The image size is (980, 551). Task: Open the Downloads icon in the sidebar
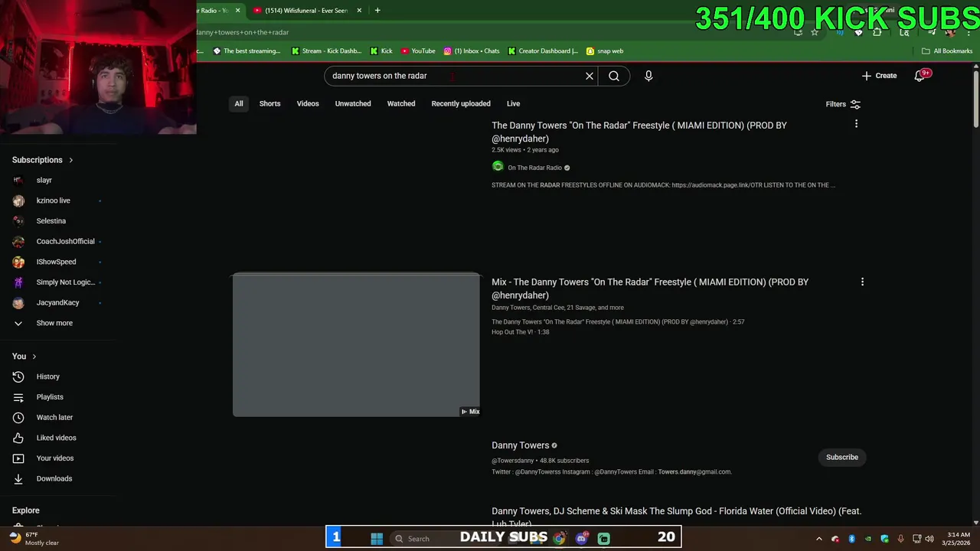point(18,479)
